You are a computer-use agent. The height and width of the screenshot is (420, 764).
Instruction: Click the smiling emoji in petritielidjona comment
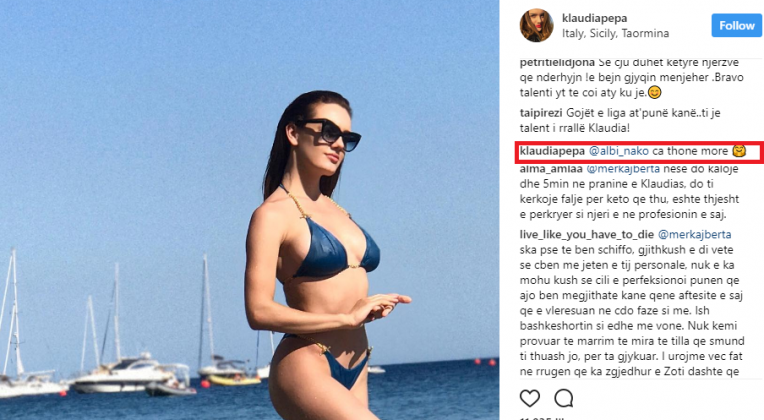pos(654,93)
